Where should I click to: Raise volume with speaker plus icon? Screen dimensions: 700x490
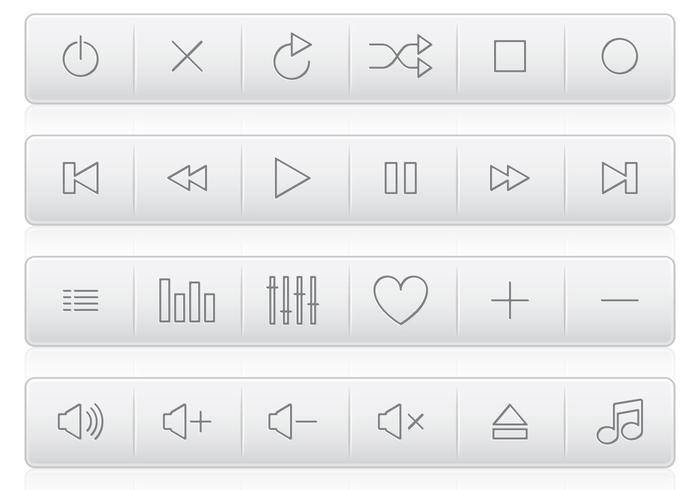(x=187, y=422)
